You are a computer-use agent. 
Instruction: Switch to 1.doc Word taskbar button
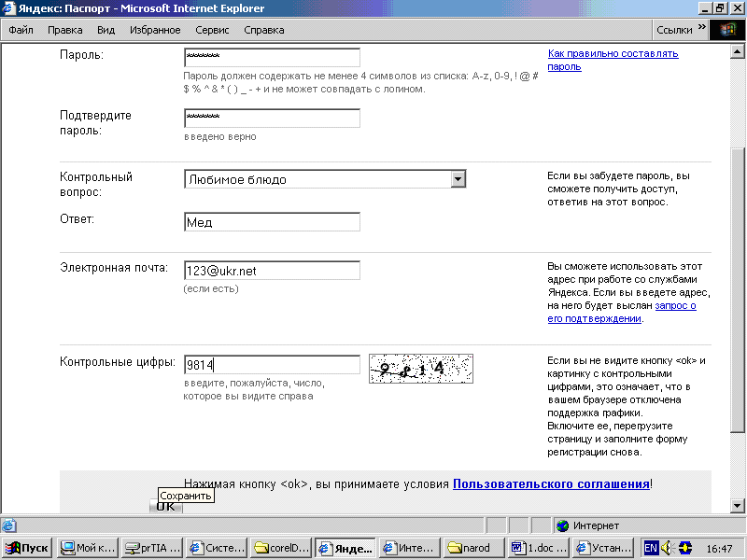[539, 548]
